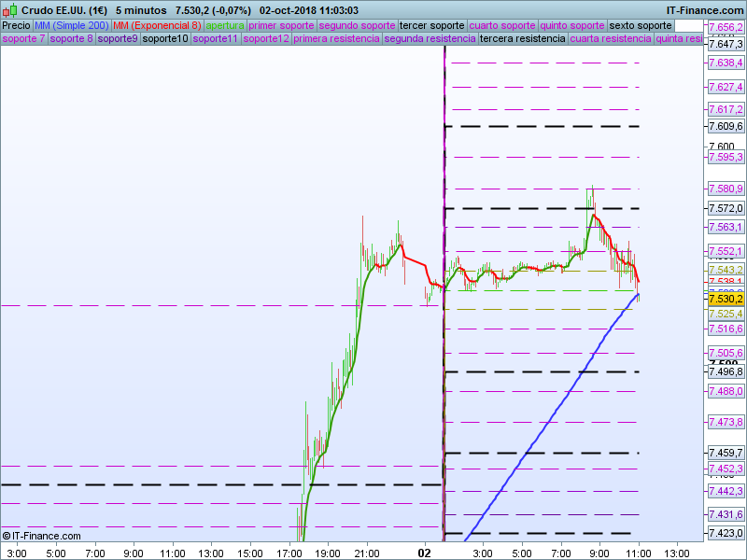The image size is (747, 560).
Task: Click the yellow 7.530,2 current price tag
Action: pyautogui.click(x=726, y=299)
